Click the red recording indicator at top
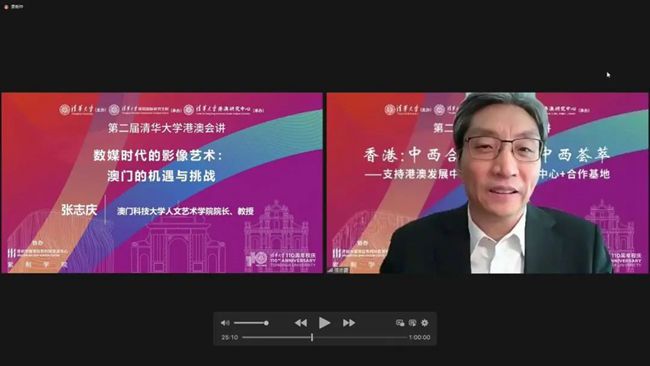Image resolution: width=650 pixels, height=366 pixels. click(6, 7)
